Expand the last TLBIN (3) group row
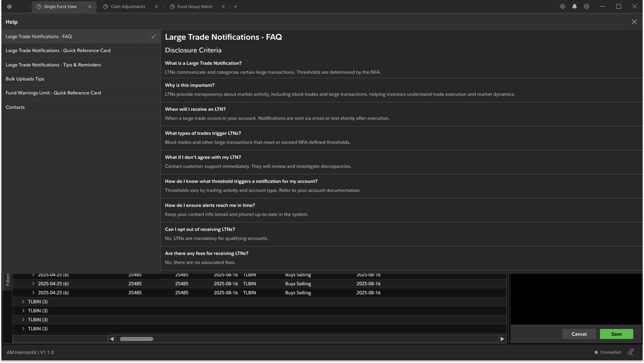This screenshot has width=644, height=363. coord(23,329)
